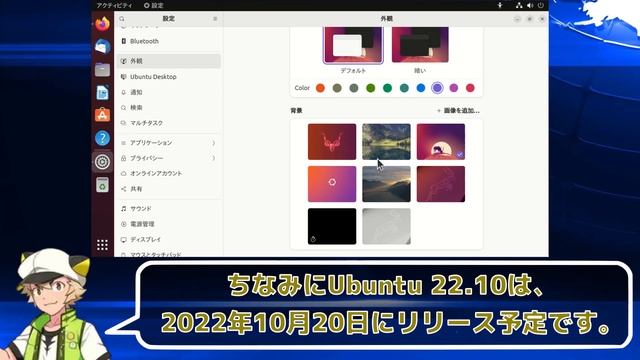Viewport: 640px width, 360px height.
Task: Select the デフォルト light style
Action: pos(353,45)
